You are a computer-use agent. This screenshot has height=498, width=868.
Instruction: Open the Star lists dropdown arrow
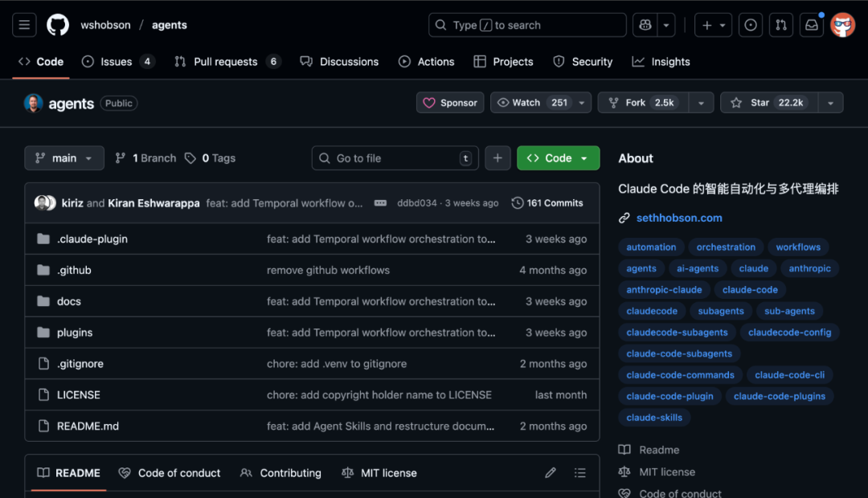[831, 103]
